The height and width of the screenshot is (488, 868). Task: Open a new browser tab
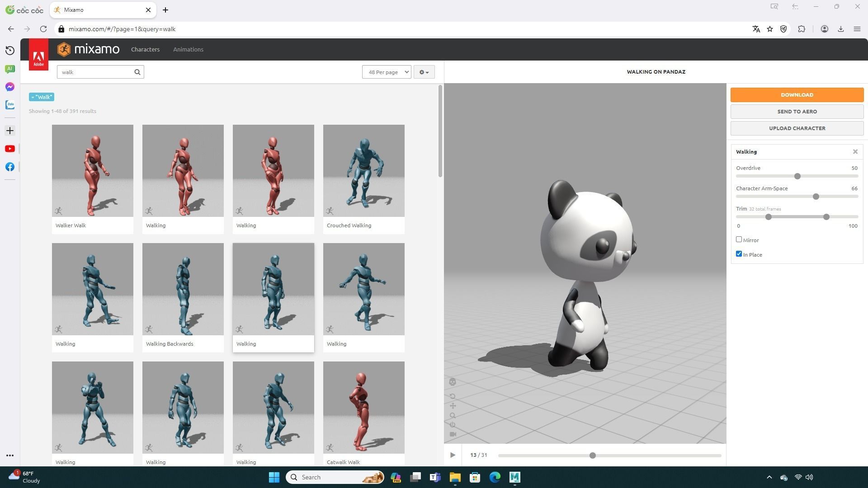click(x=165, y=10)
